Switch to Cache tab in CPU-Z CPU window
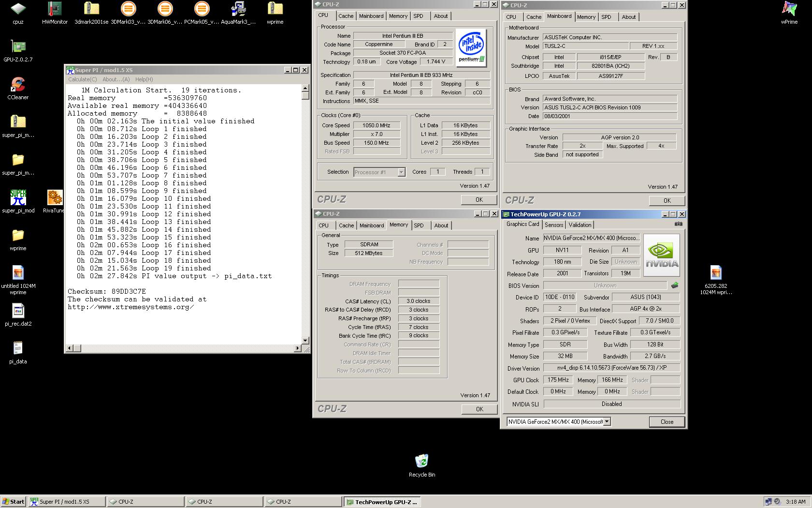This screenshot has height=508, width=812. point(346,16)
